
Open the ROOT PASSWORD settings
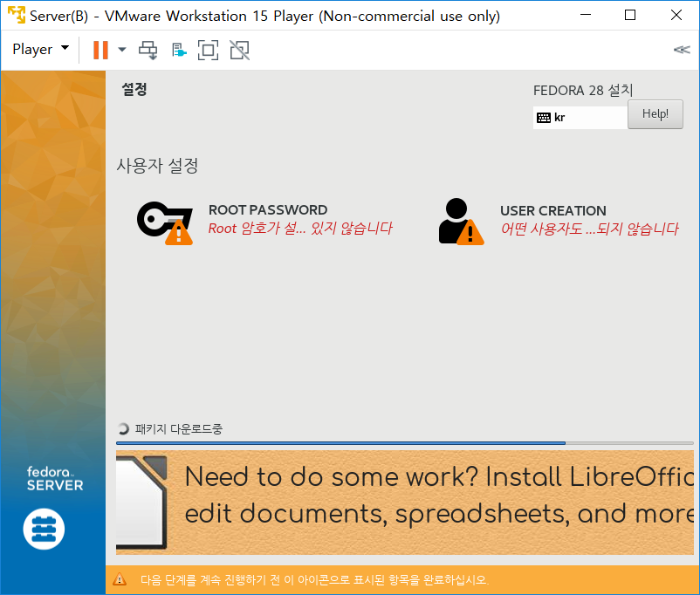point(264,222)
